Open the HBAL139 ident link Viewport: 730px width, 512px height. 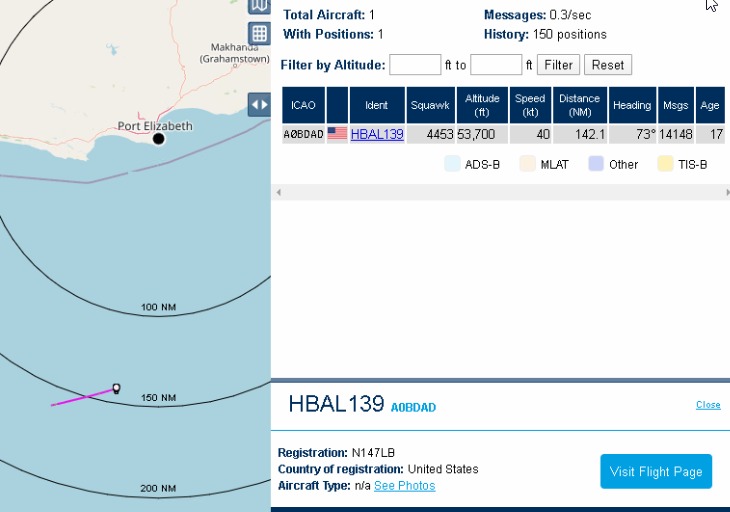(377, 134)
